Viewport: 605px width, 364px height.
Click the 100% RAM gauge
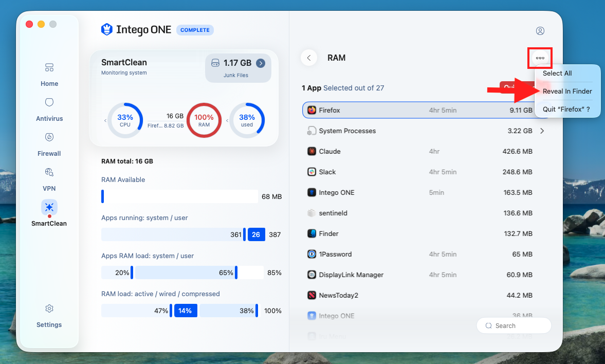[204, 120]
